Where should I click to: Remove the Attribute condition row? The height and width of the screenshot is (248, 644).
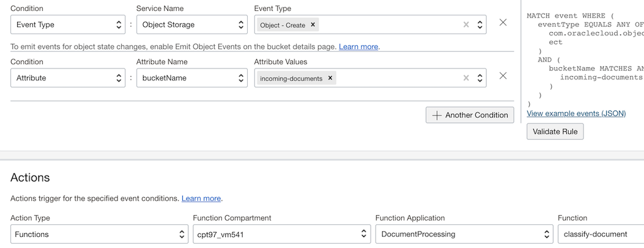pos(503,76)
